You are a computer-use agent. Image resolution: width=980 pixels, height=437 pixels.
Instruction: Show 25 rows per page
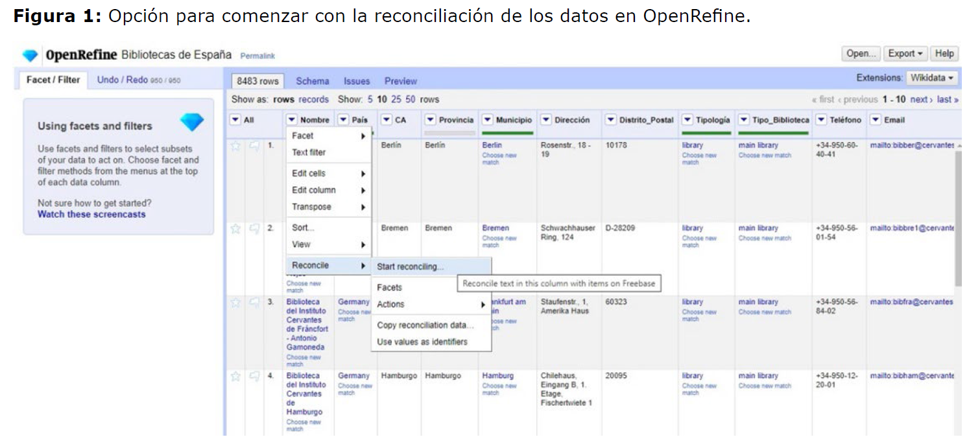pos(396,100)
